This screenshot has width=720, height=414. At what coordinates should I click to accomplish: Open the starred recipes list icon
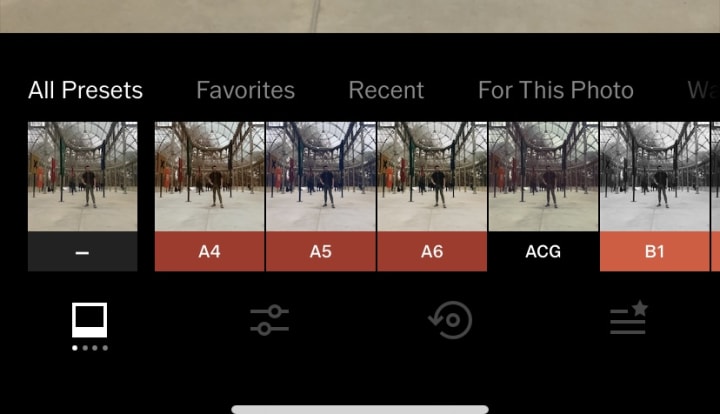coord(629,317)
